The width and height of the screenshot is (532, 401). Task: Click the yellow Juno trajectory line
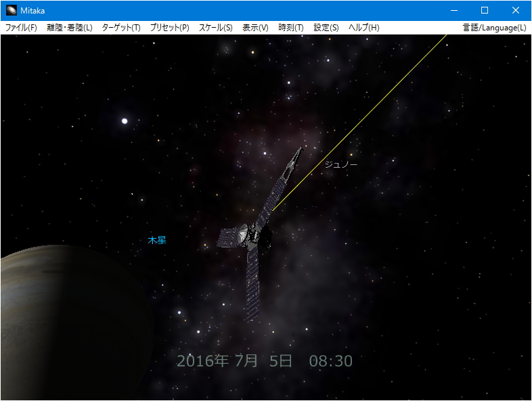click(359, 122)
